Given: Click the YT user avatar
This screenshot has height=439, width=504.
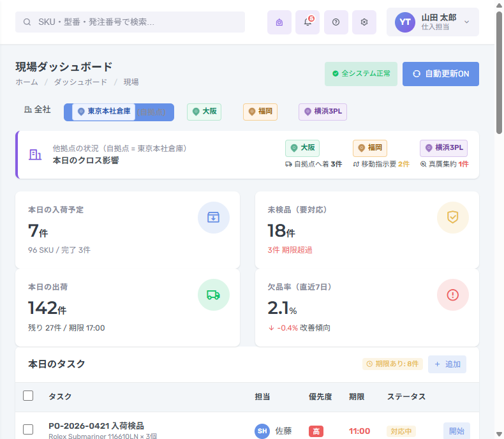Looking at the screenshot, I should [x=404, y=22].
